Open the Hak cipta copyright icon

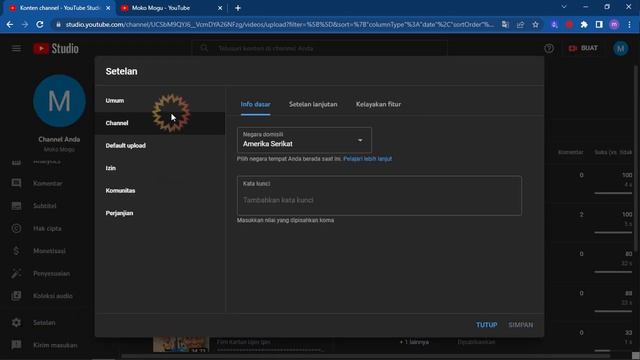point(16,228)
